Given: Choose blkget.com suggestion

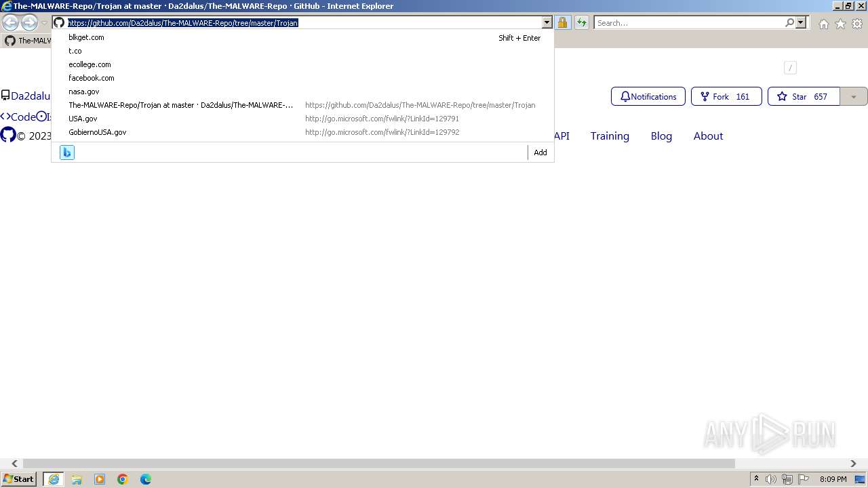Looking at the screenshot, I should pyautogui.click(x=302, y=37).
